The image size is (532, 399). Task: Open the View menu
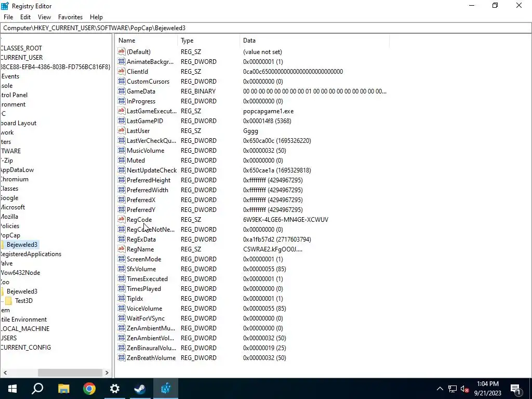pos(44,17)
